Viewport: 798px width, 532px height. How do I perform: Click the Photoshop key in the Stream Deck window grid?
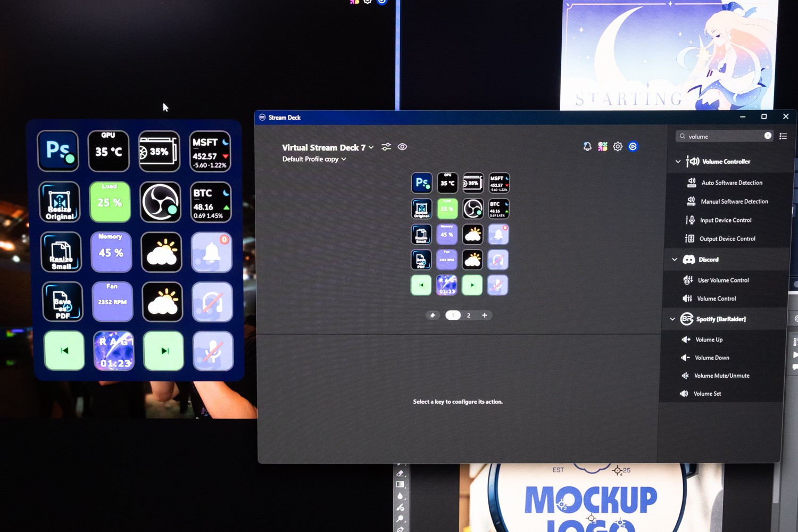pyautogui.click(x=421, y=183)
